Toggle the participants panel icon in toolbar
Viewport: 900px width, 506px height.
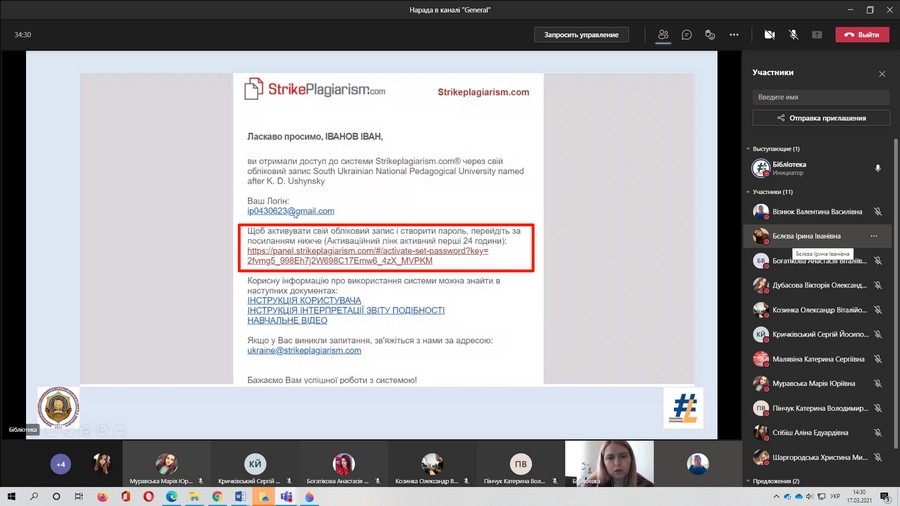point(663,35)
